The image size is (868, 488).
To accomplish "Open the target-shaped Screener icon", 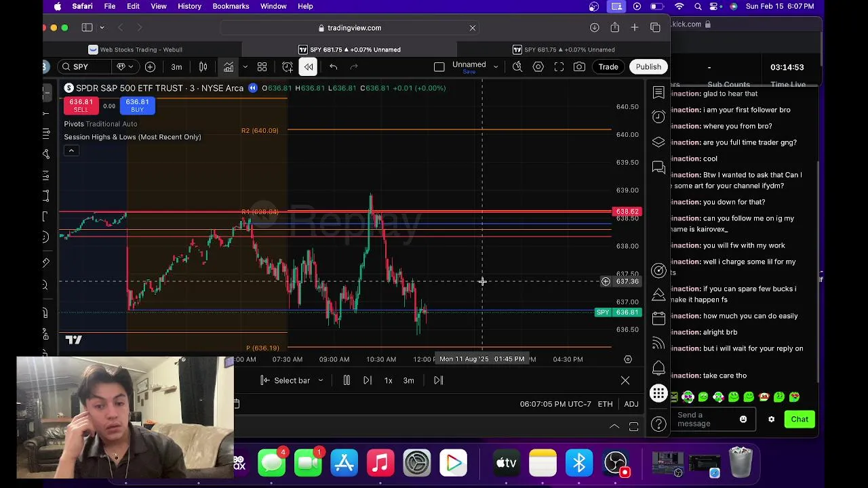I will pyautogui.click(x=658, y=271).
